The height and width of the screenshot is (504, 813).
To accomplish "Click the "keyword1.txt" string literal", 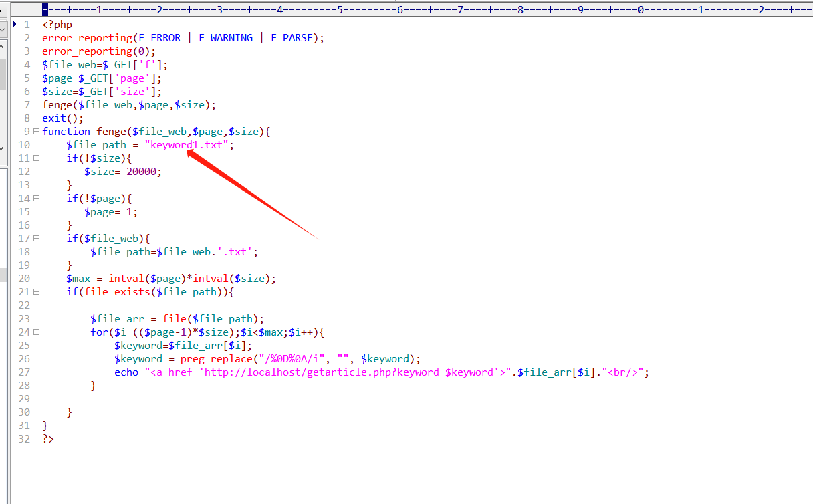I will tap(187, 145).
